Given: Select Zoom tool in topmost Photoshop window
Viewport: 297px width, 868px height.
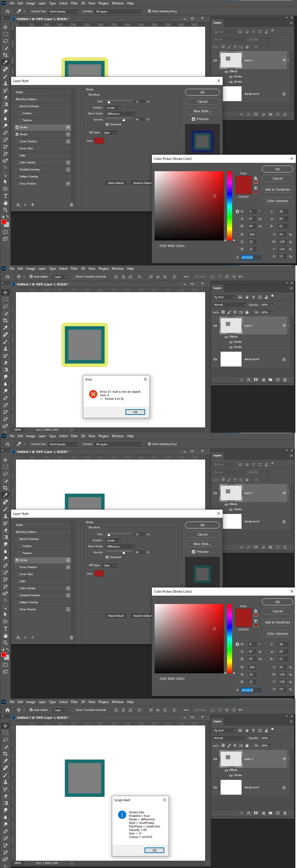Looking at the screenshot, I should [5, 210].
